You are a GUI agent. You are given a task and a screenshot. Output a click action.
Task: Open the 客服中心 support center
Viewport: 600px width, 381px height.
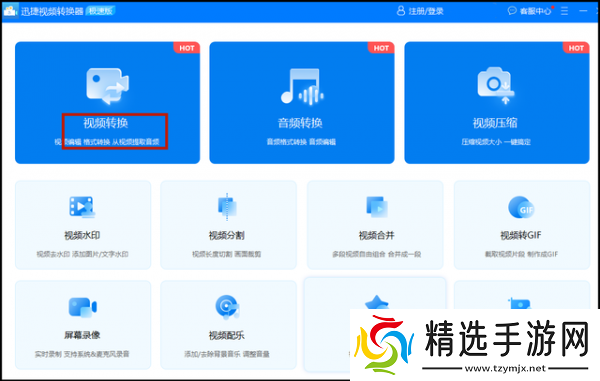[x=535, y=11]
